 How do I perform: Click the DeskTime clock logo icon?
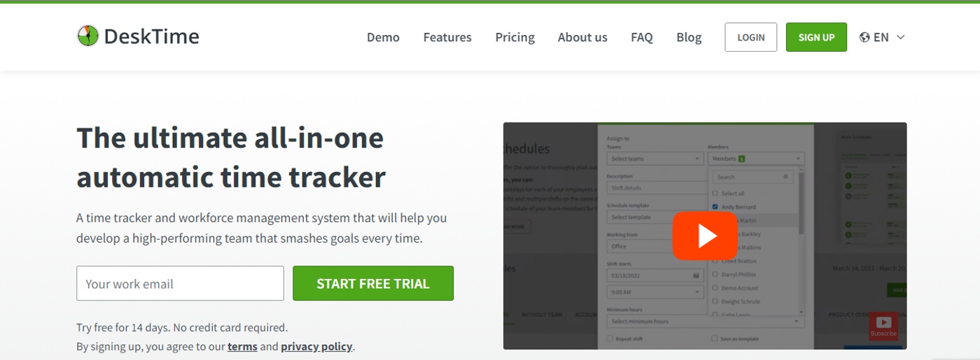[87, 36]
